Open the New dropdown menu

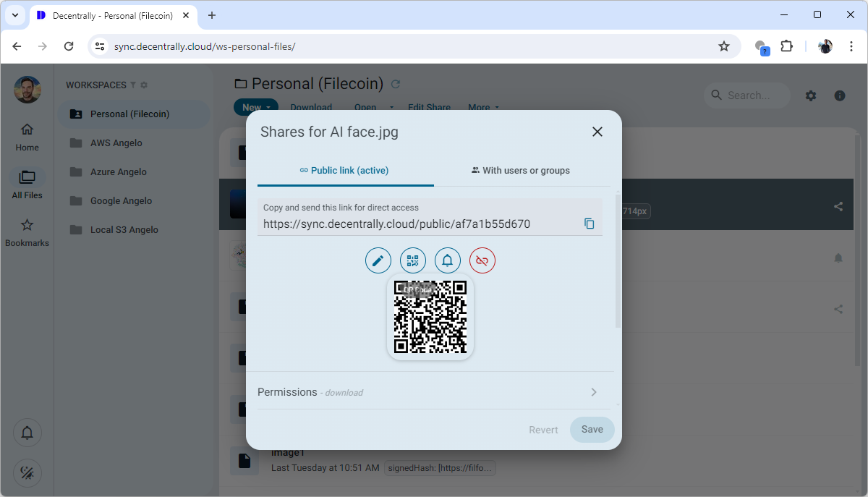point(255,107)
